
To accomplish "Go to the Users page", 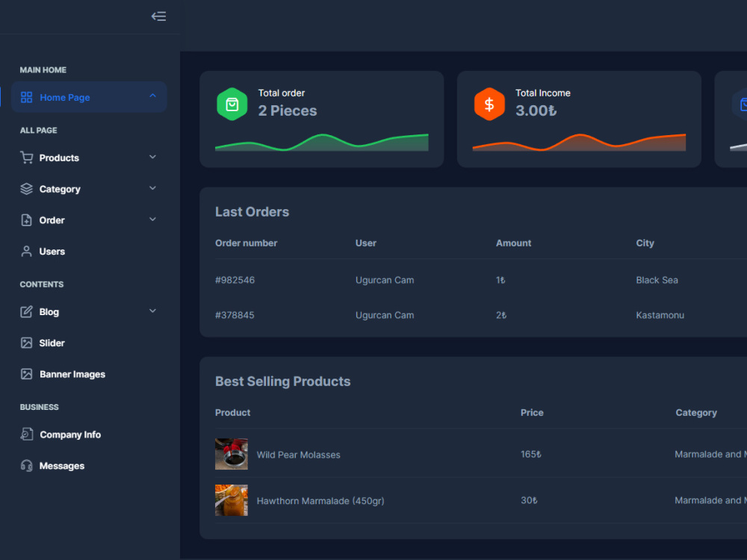I will click(89, 252).
